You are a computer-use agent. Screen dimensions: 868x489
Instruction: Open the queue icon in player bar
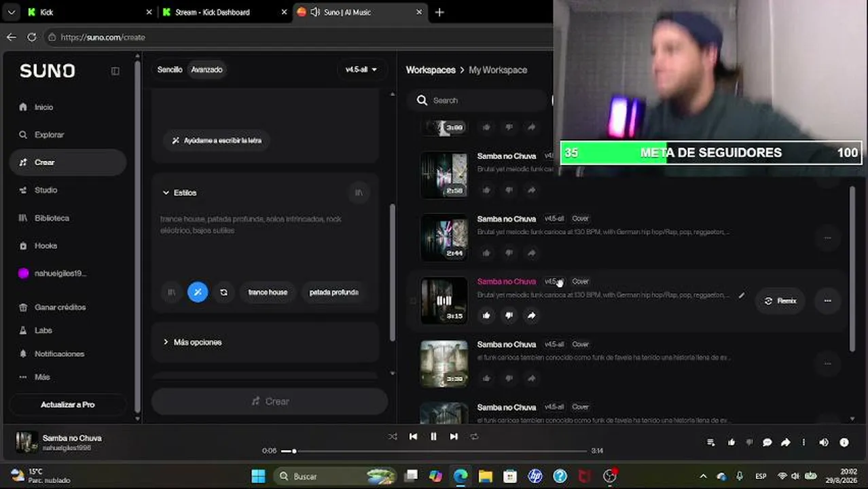[710, 443]
